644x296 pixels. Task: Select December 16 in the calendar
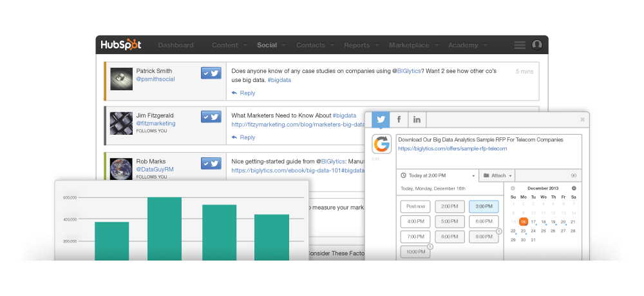(x=523, y=222)
